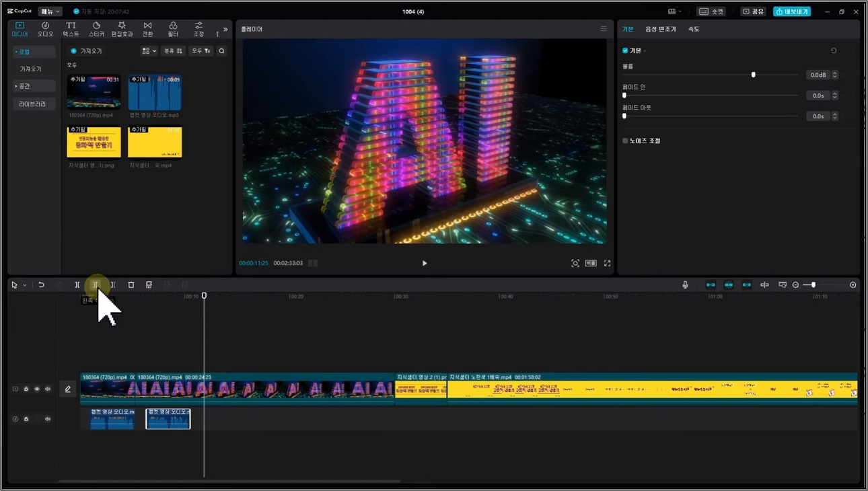The width and height of the screenshot is (868, 491).
Task: Open the media grid view dropdown
Action: coord(149,51)
